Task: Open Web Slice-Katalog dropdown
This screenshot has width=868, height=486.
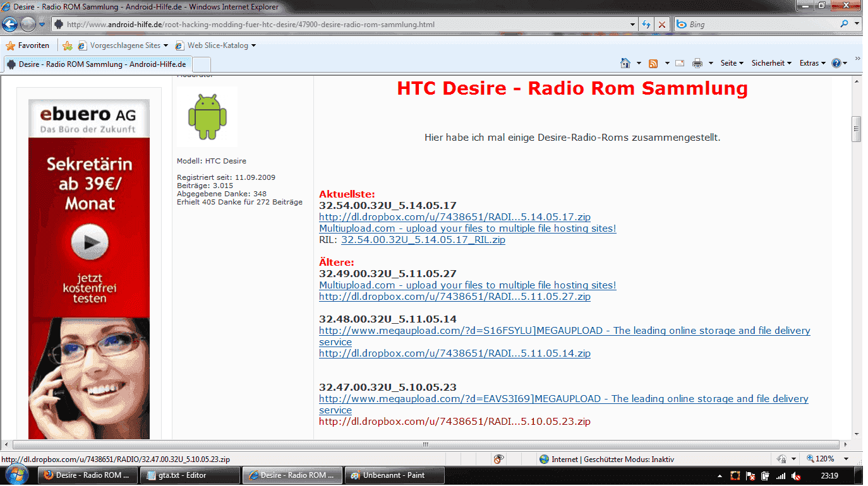Action: coord(216,45)
